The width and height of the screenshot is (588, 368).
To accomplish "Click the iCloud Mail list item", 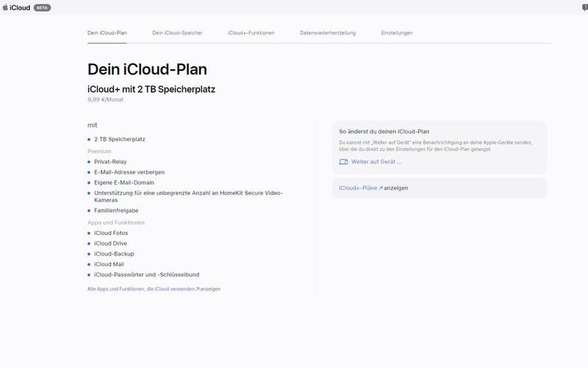I will click(109, 265).
